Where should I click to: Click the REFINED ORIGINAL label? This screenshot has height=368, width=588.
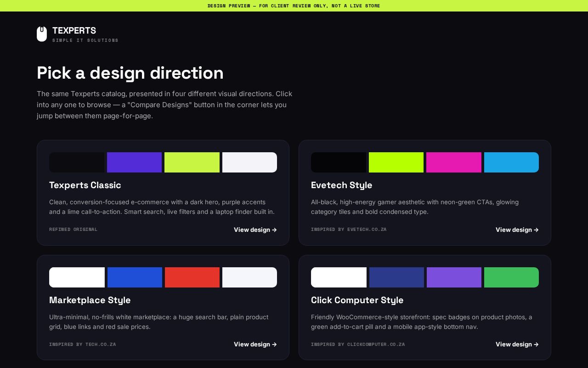click(x=73, y=229)
